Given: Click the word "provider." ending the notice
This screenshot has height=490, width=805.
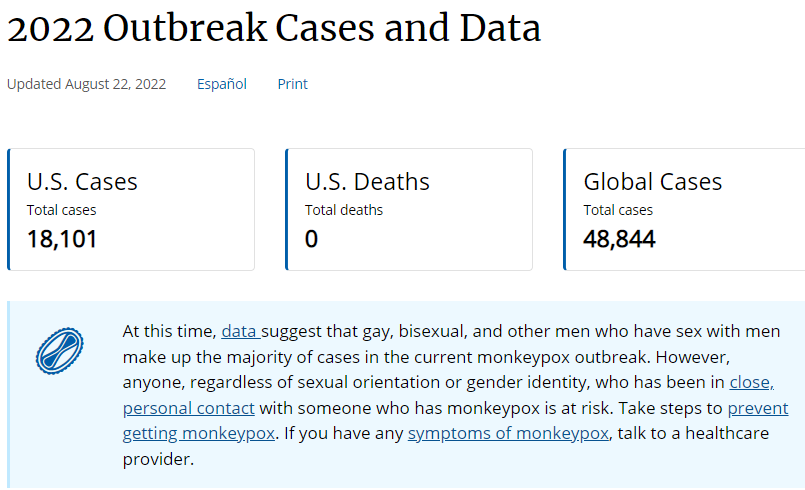Looking at the screenshot, I should click(x=158, y=459).
